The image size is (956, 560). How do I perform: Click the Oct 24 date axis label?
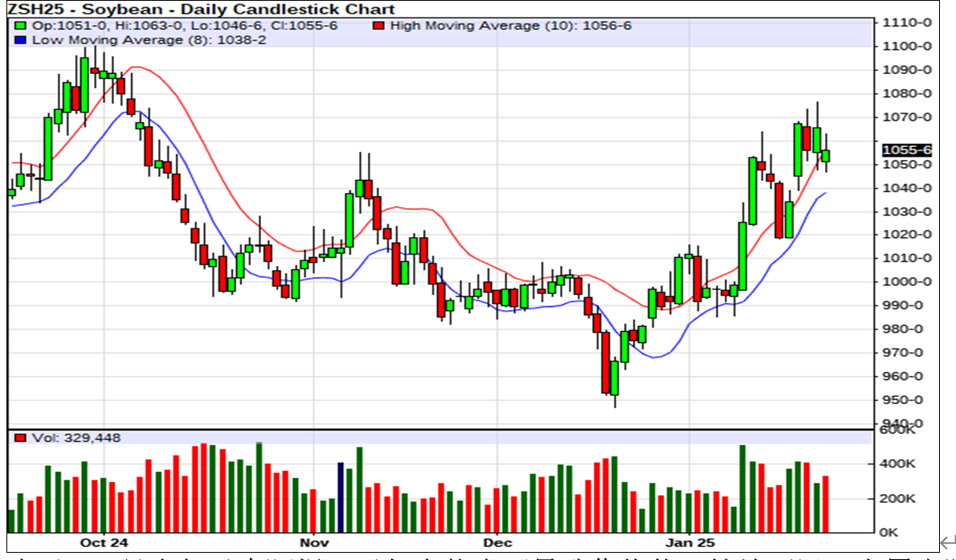click(x=104, y=542)
